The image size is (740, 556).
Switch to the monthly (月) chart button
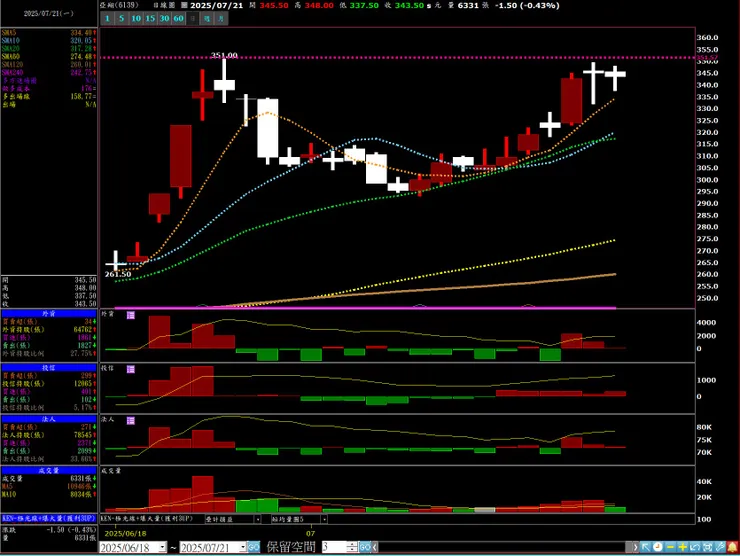[221, 18]
